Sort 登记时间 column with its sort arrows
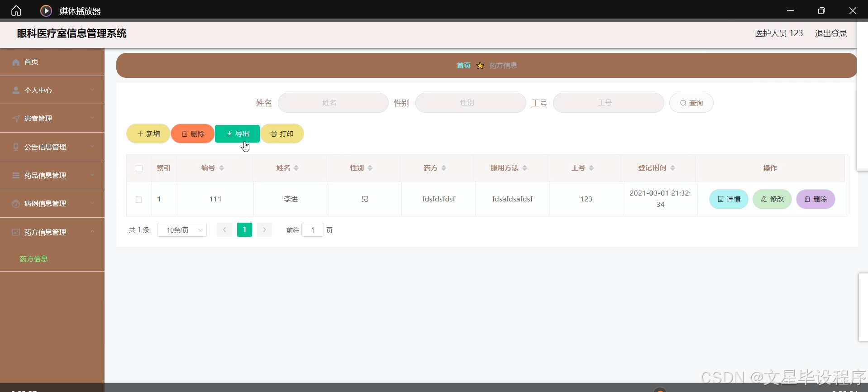 pyautogui.click(x=672, y=168)
